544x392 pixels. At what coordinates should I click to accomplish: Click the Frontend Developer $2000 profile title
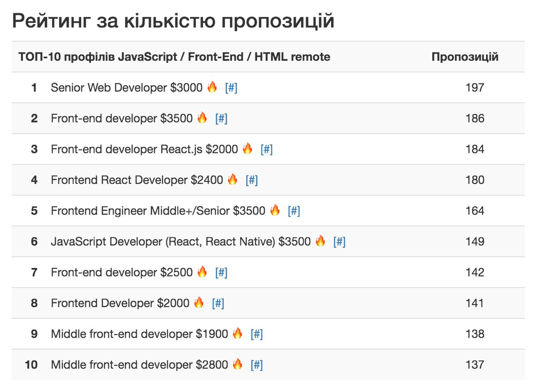pos(120,303)
